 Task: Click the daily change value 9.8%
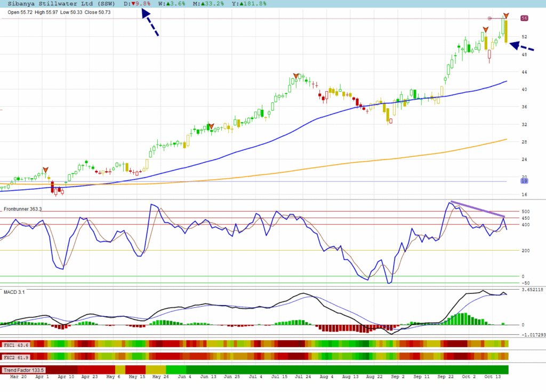pyautogui.click(x=141, y=4)
